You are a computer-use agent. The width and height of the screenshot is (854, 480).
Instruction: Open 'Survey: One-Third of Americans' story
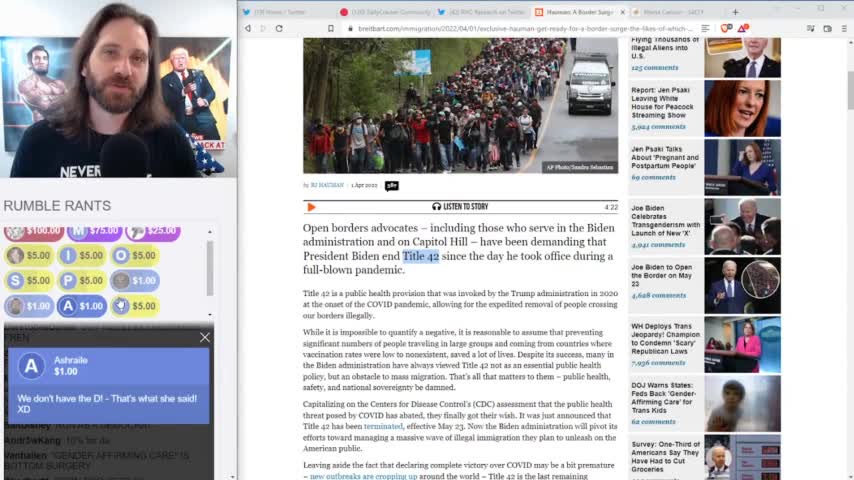(665, 457)
